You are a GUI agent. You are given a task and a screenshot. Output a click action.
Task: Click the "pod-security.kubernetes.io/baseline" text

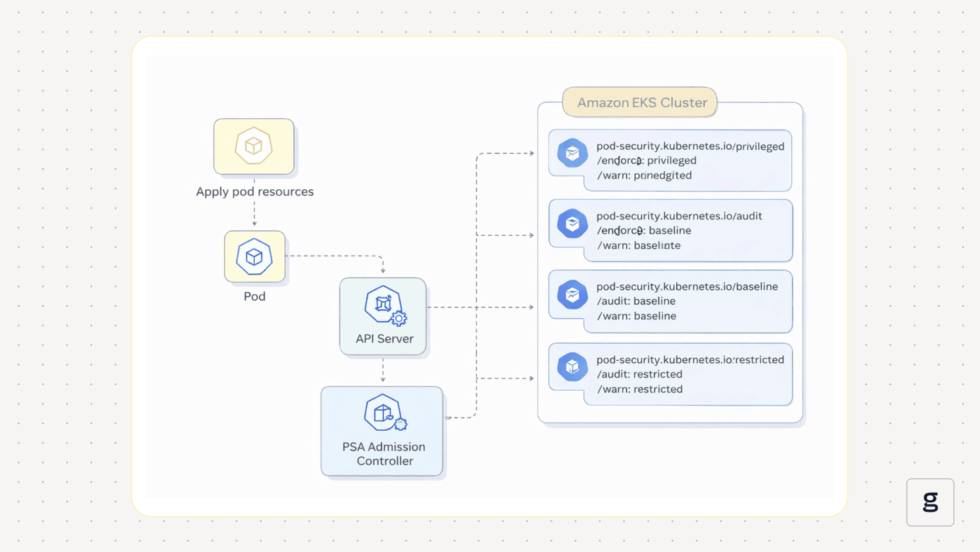coord(687,287)
